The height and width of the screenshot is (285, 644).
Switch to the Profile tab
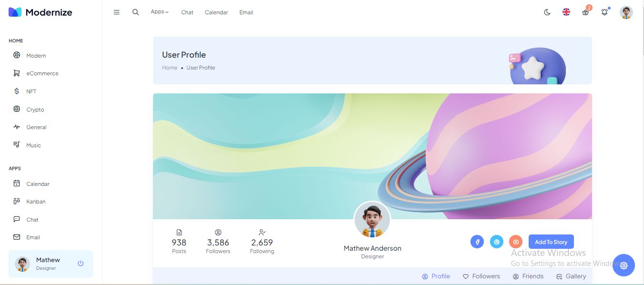[x=436, y=276]
